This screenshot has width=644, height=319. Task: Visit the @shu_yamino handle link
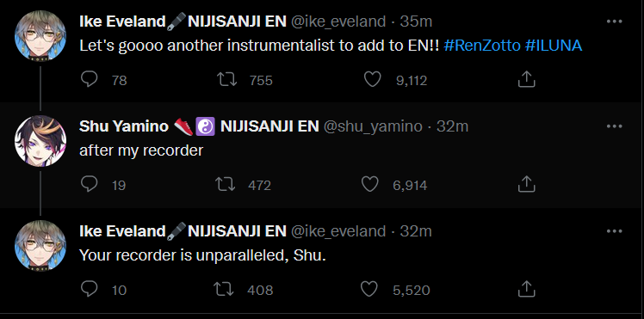tap(373, 126)
